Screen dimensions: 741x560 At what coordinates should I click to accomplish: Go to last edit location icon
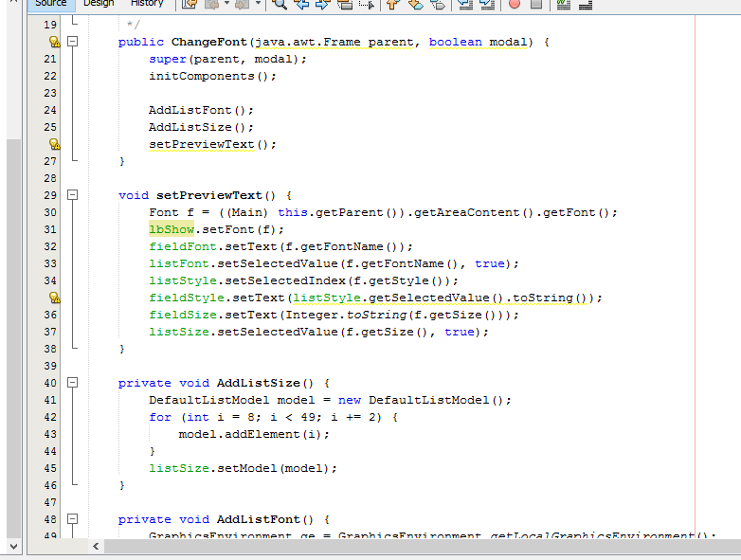(190, 4)
